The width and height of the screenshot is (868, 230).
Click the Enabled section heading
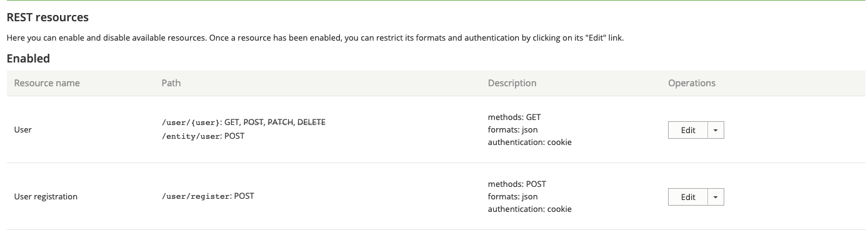pos(28,59)
